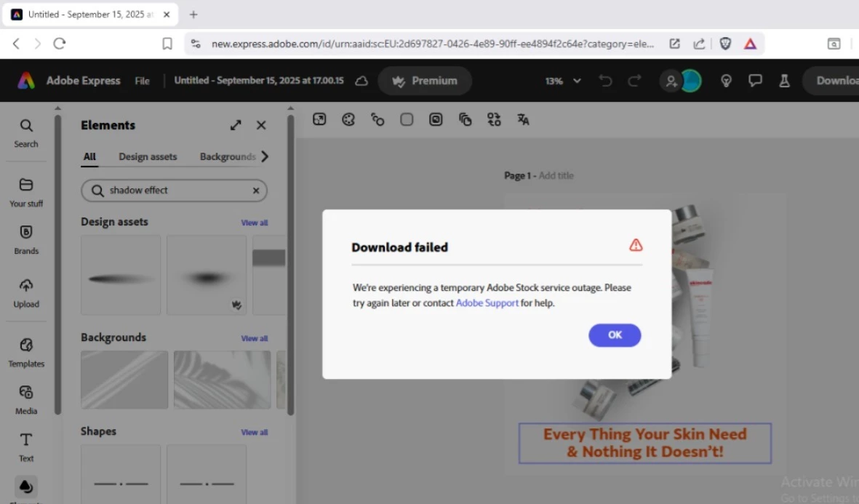Click the layer stack toolbar icon
Viewport: 859px width, 504px height.
465,119
